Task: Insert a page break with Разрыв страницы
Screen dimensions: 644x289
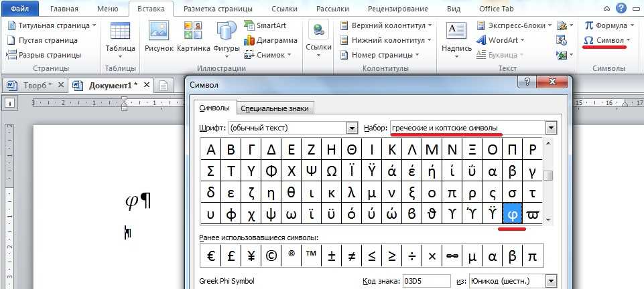Action: click(x=44, y=54)
